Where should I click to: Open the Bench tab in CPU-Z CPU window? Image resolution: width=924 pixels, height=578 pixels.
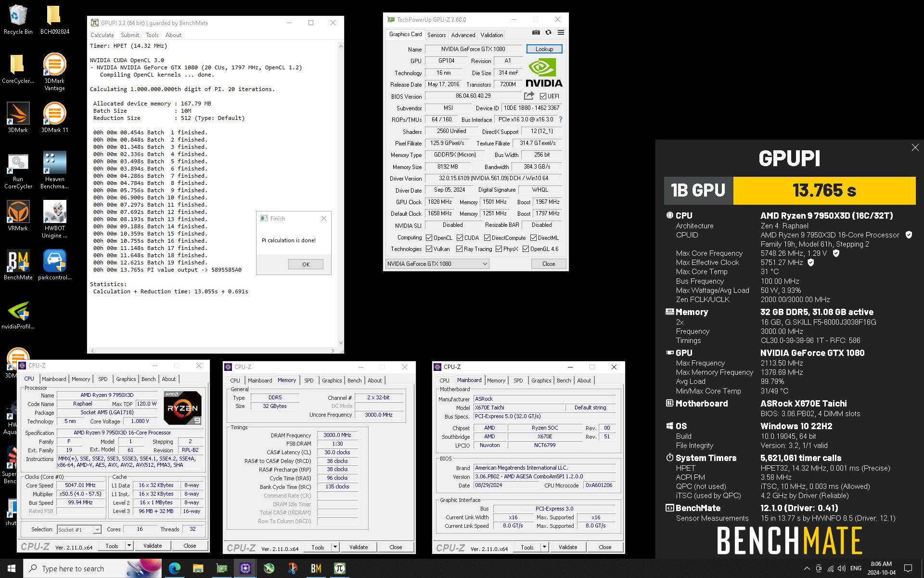click(x=149, y=379)
